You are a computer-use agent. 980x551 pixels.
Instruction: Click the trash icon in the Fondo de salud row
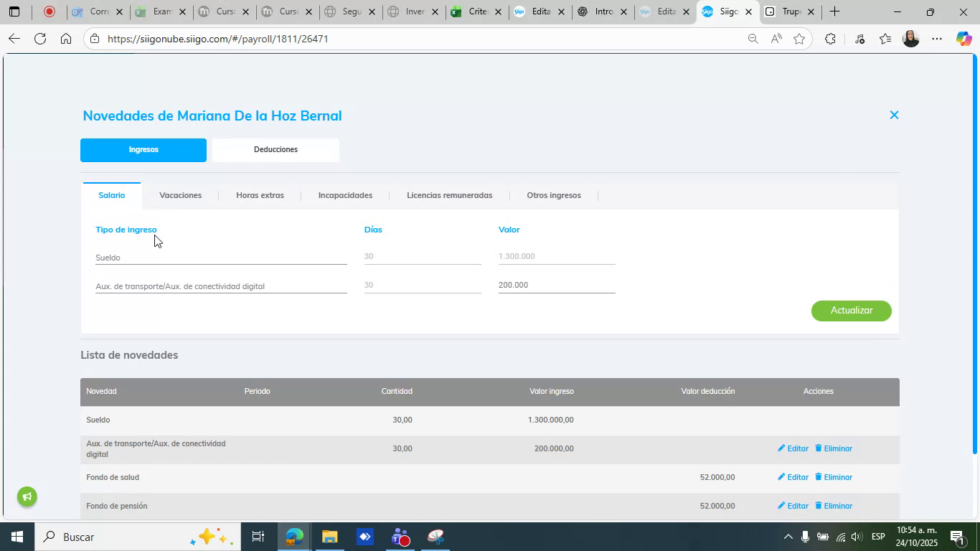pyautogui.click(x=818, y=477)
